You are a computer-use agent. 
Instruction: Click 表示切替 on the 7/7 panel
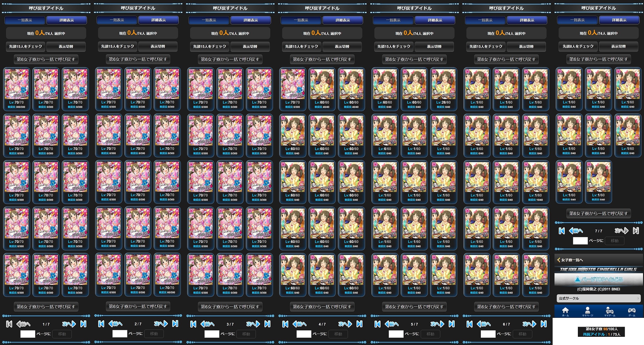pyautogui.click(x=618, y=46)
